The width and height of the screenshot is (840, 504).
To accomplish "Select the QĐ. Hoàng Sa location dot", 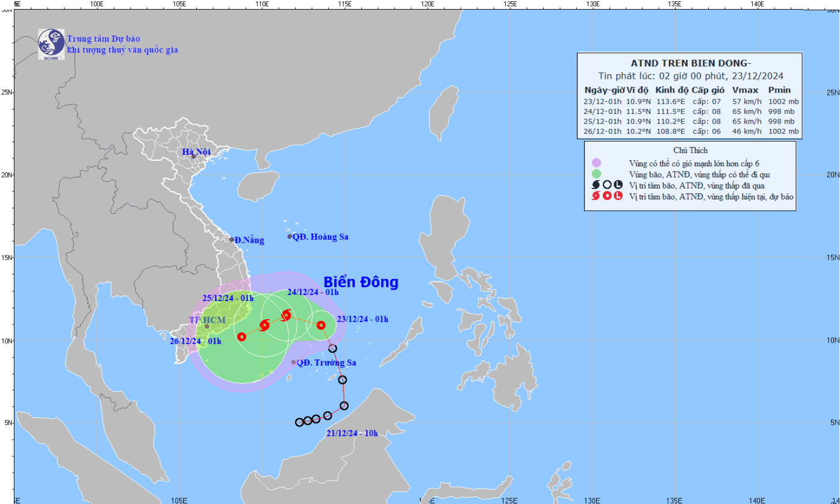I will tap(289, 237).
